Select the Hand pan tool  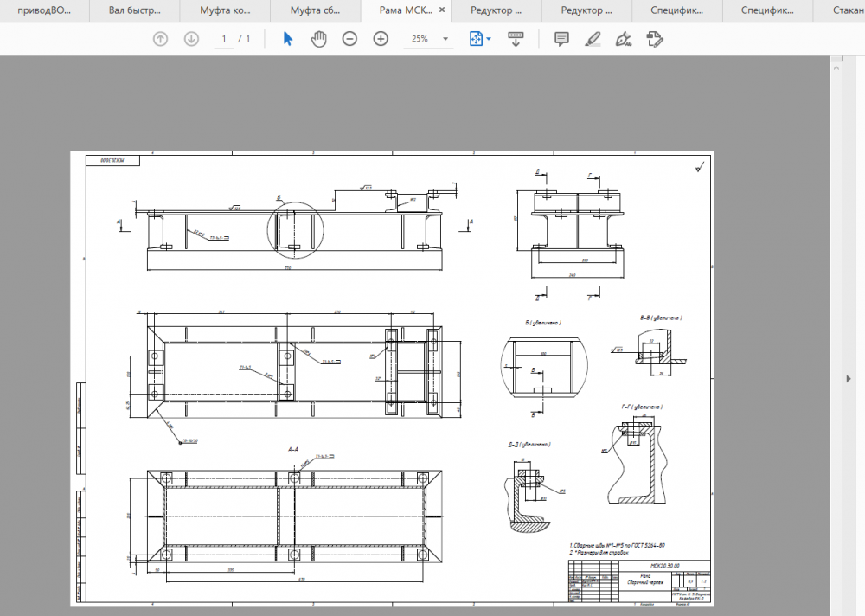pyautogui.click(x=318, y=39)
